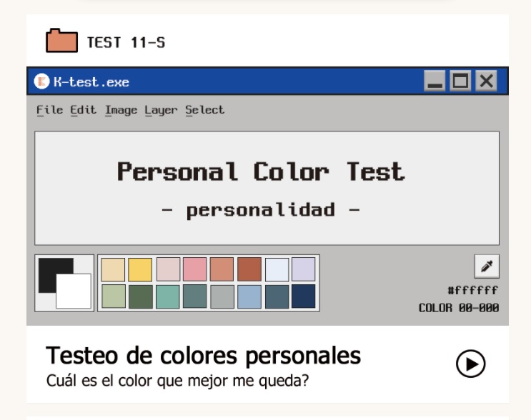Open the Select menu
Screen dimensions: 531x420
[204, 110]
